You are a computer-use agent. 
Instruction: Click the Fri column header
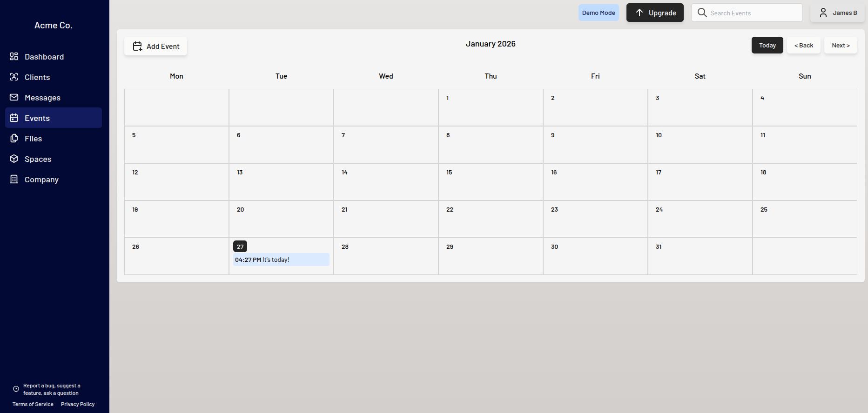pos(595,76)
